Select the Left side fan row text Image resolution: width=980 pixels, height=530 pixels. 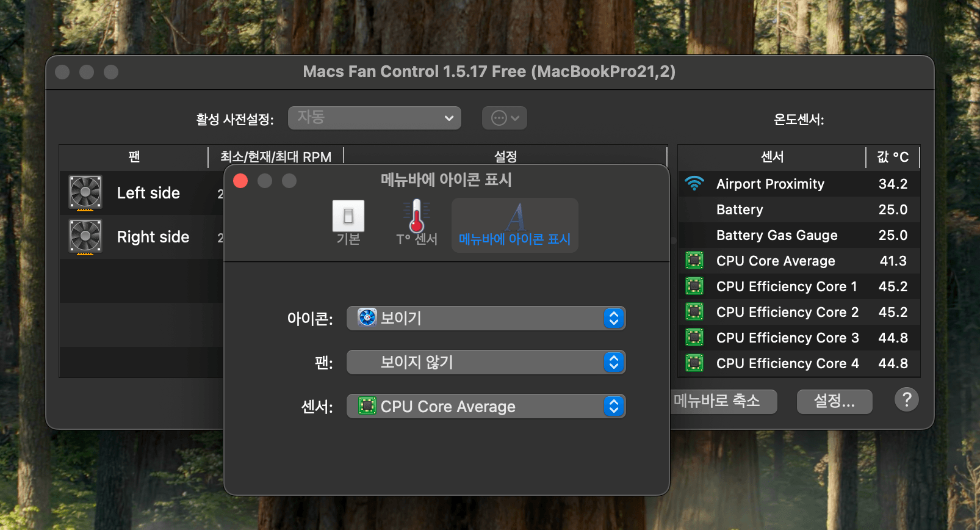(x=148, y=193)
